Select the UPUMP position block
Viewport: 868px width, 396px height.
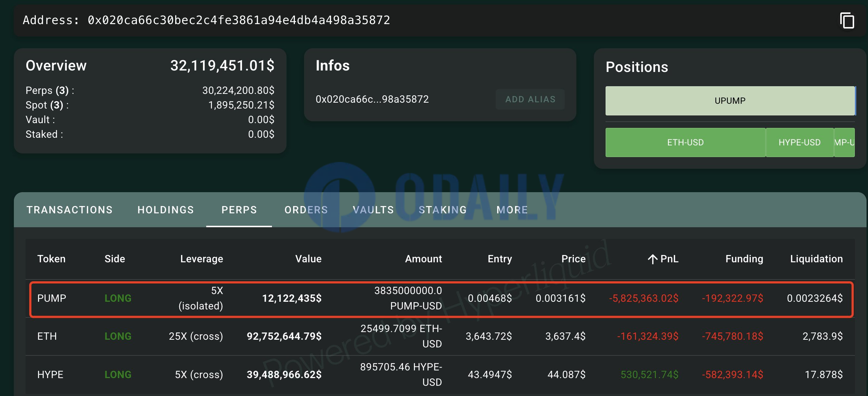[x=730, y=101]
